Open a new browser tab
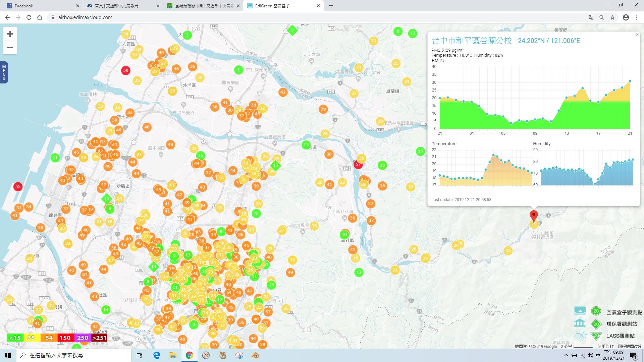The height and width of the screenshot is (362, 644). tap(331, 6)
